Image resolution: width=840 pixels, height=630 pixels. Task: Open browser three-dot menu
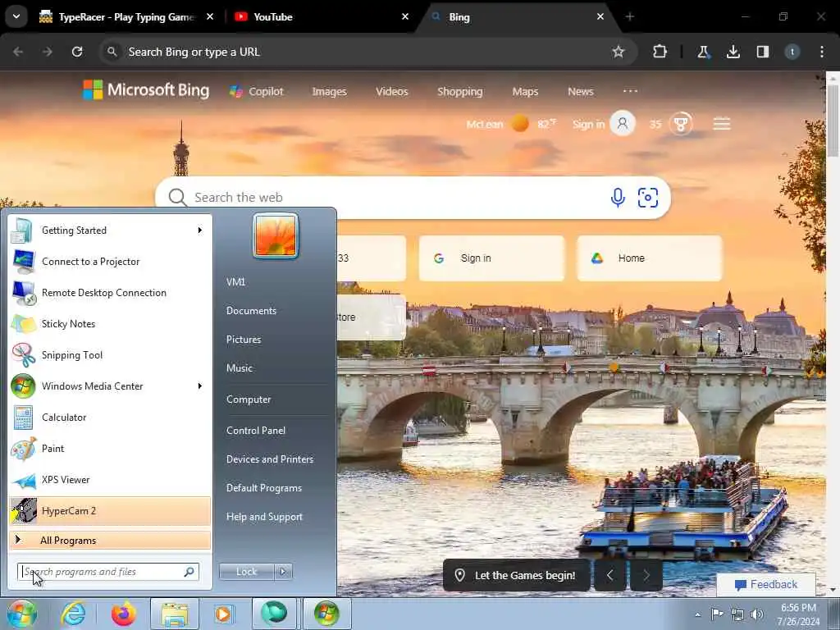click(822, 52)
